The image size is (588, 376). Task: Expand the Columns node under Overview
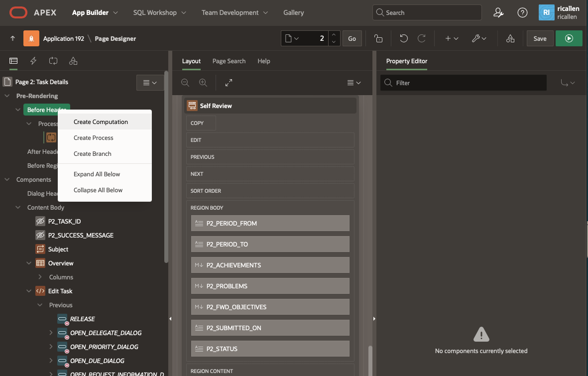pyautogui.click(x=40, y=277)
